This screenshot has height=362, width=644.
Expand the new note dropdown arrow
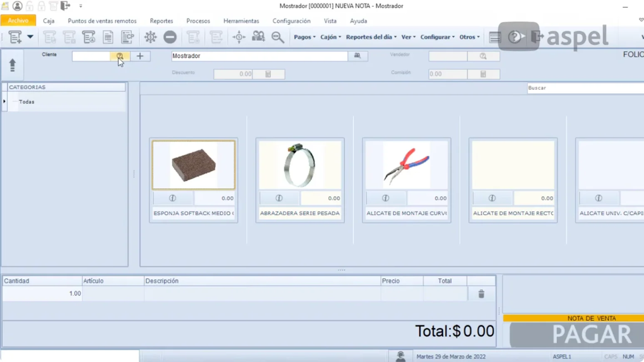point(30,37)
